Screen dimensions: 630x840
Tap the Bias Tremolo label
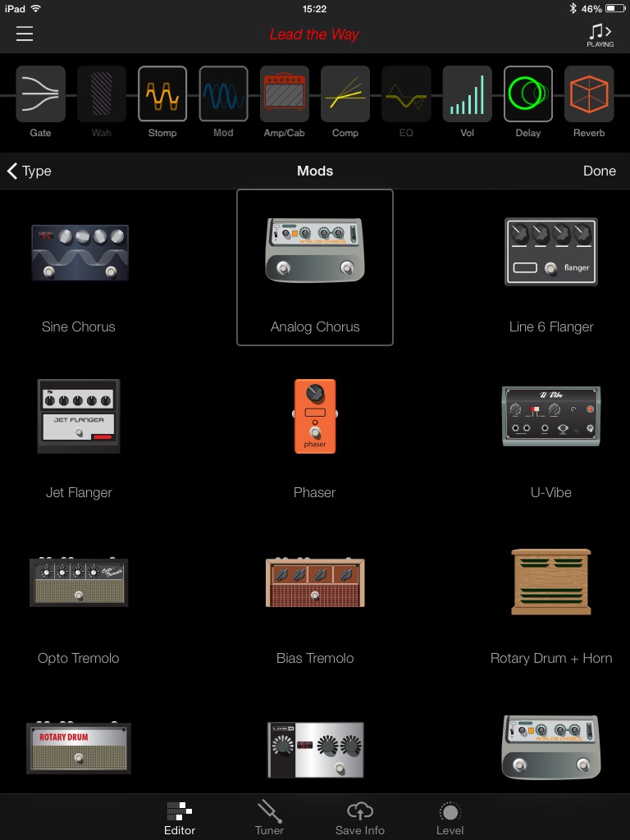(x=315, y=659)
